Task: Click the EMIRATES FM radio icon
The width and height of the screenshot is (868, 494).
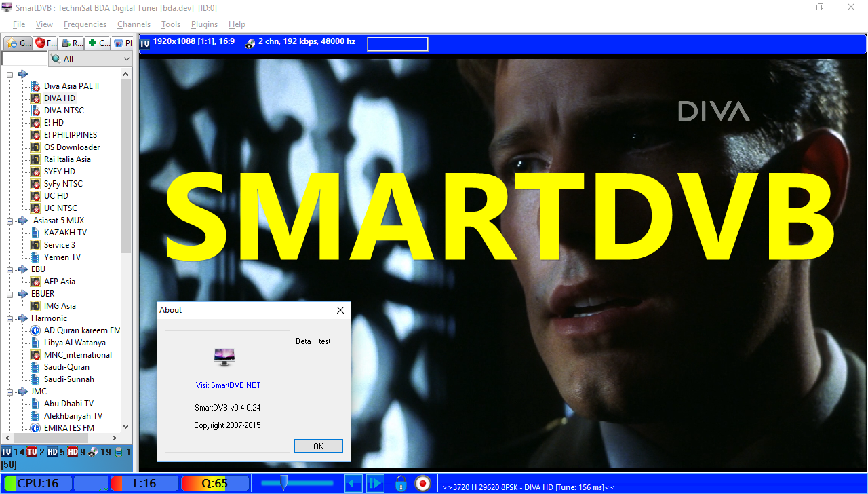Action: point(35,428)
